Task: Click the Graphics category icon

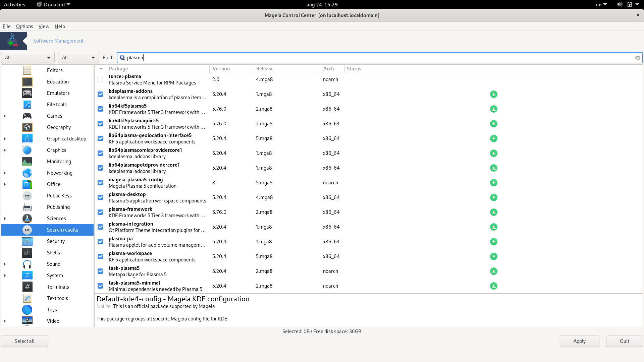Action: (x=27, y=150)
